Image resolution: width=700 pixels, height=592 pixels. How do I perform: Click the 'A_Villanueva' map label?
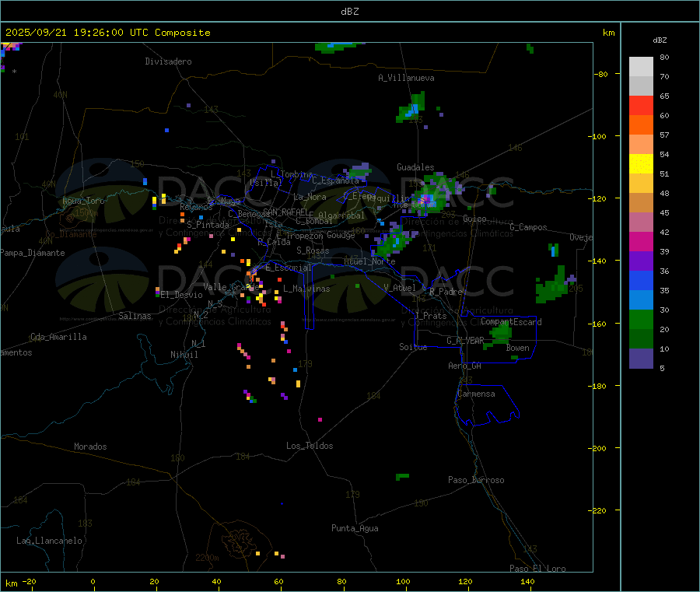[406, 78]
